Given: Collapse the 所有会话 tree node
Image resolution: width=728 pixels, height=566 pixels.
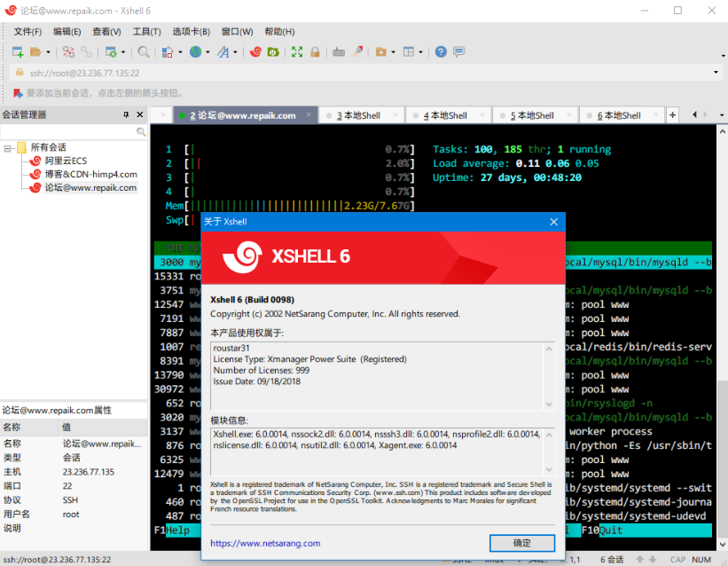Looking at the screenshot, I should 7,148.
